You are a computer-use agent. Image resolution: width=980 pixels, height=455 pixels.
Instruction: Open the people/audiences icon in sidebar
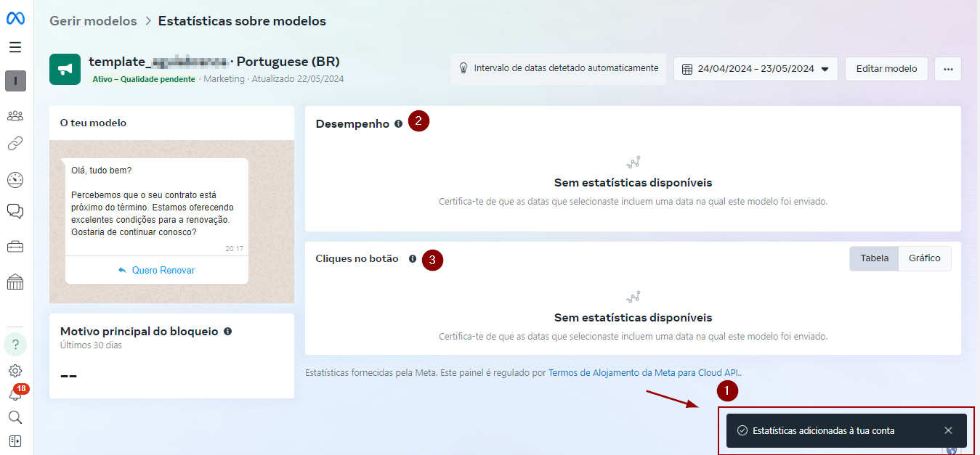pyautogui.click(x=15, y=115)
